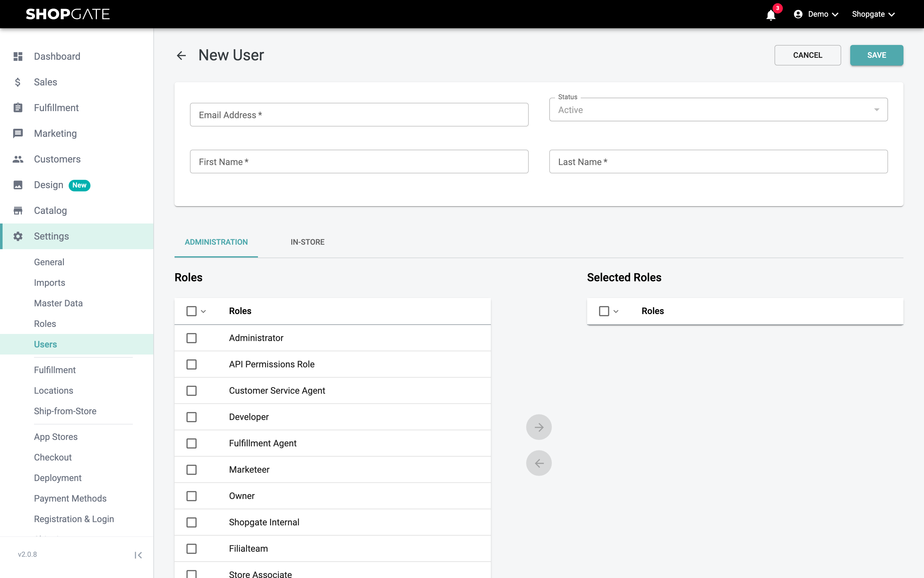This screenshot has height=578, width=924.
Task: Click the Customers people icon
Action: [18, 159]
